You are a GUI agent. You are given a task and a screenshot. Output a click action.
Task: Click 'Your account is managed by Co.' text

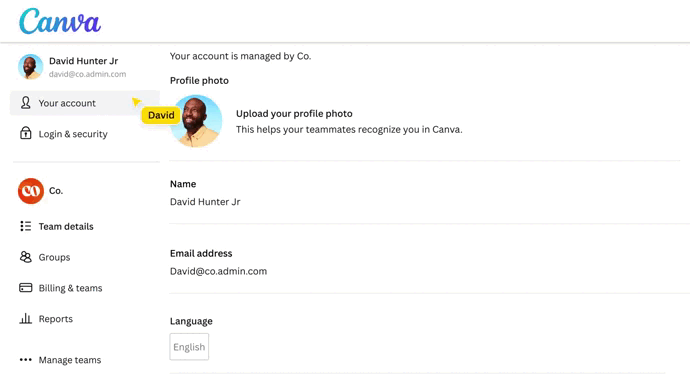click(x=240, y=56)
